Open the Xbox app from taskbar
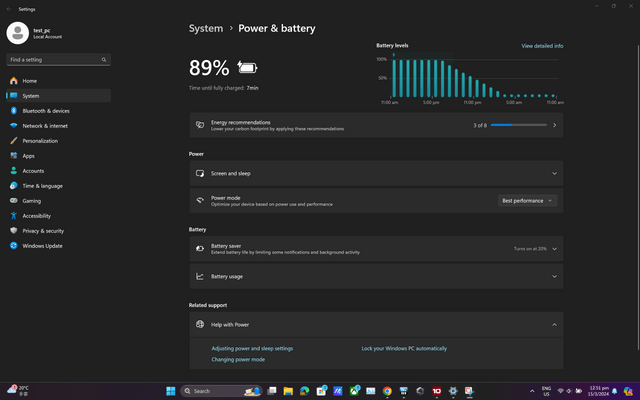 (354, 391)
